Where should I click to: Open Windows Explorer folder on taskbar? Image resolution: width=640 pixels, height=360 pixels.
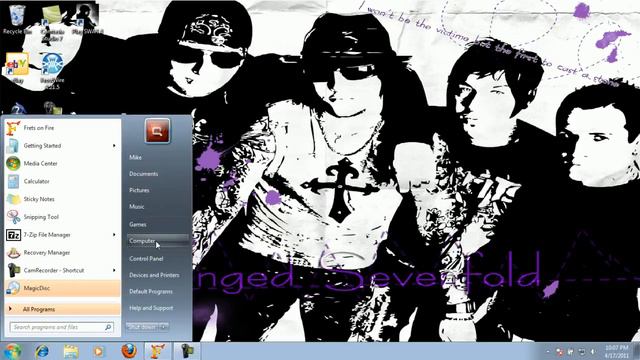click(71, 351)
